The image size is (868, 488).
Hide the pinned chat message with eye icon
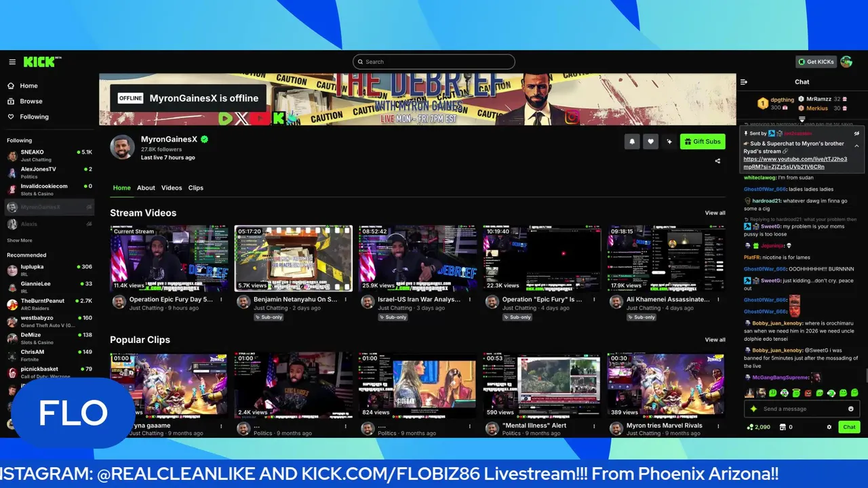tap(856, 134)
